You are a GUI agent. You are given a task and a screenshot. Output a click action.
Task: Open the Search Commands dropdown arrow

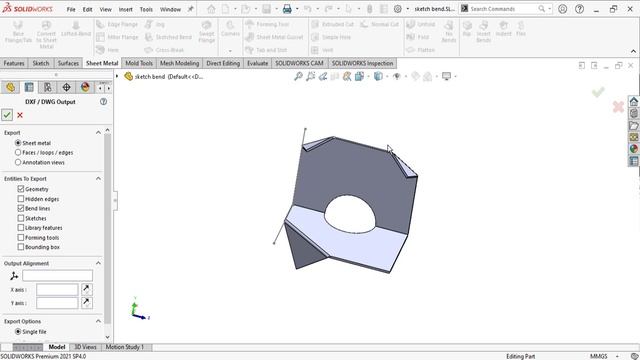click(x=549, y=9)
